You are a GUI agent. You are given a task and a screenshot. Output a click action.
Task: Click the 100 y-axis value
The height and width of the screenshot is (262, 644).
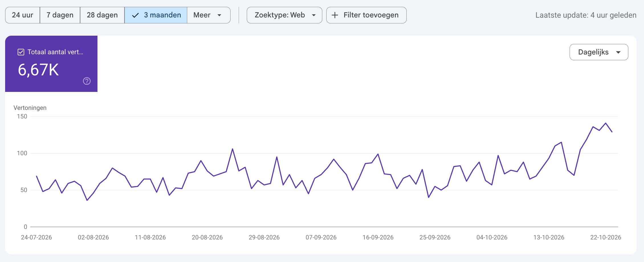[x=22, y=153]
